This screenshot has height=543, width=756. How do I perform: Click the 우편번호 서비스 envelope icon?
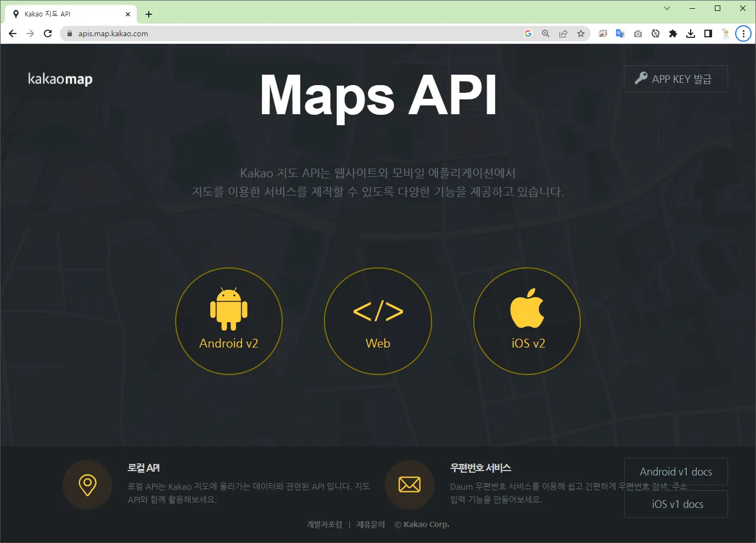(x=410, y=485)
